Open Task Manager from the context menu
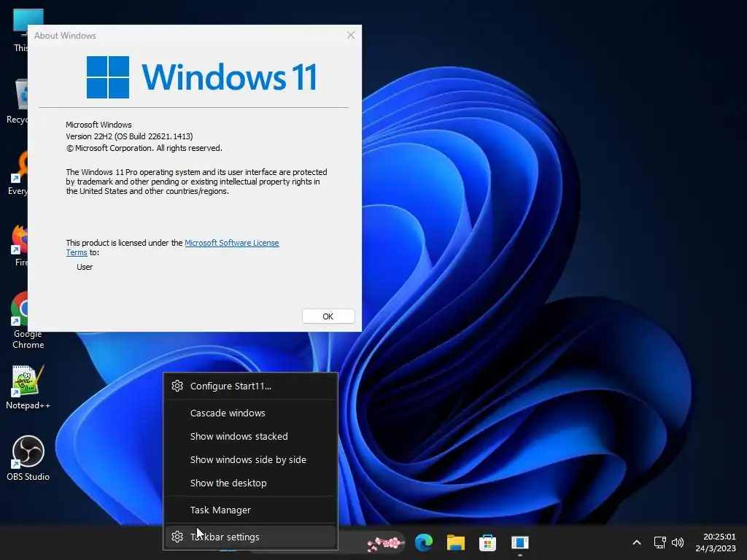 251,510
